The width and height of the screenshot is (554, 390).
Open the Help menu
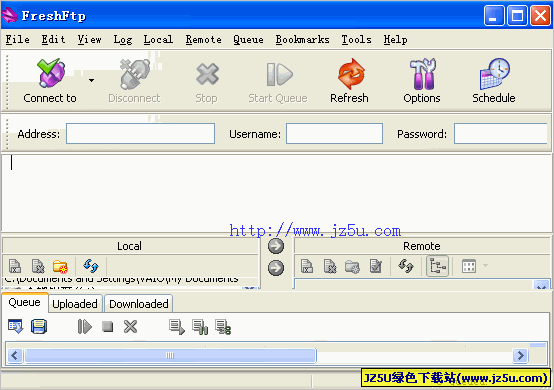pos(395,40)
